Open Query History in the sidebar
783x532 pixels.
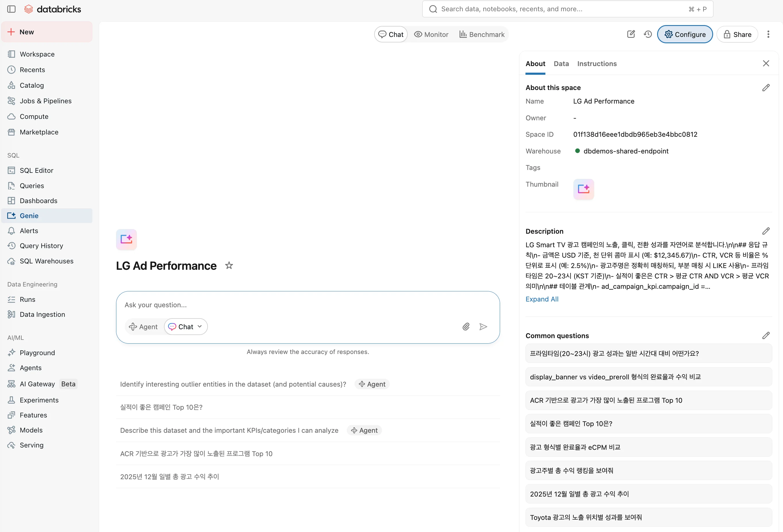(47, 246)
